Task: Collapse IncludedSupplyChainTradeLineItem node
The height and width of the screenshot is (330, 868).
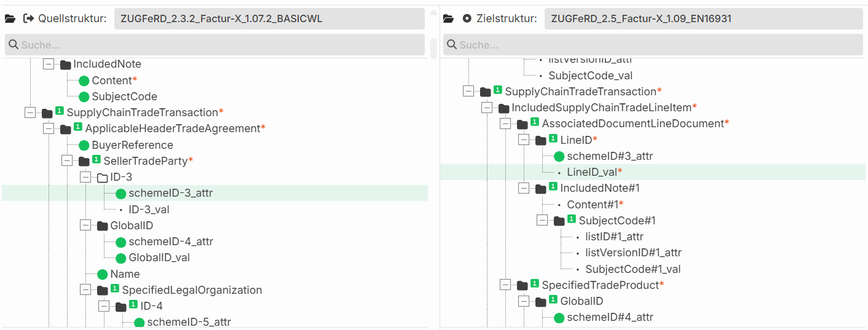Action: click(x=487, y=108)
